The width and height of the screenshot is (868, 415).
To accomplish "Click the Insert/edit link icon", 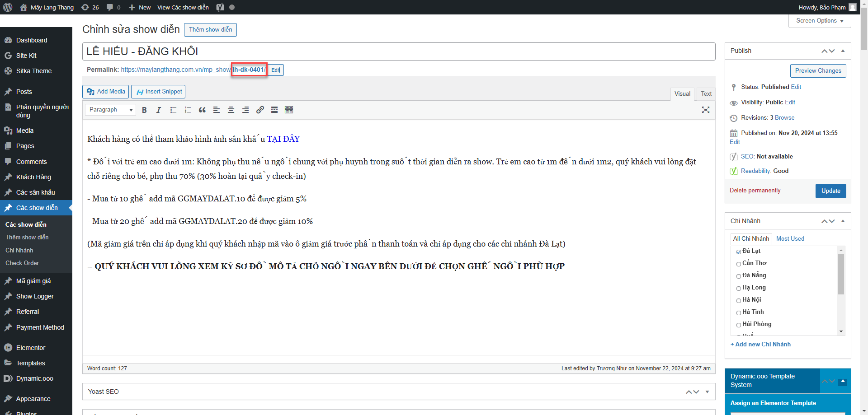I will (260, 110).
